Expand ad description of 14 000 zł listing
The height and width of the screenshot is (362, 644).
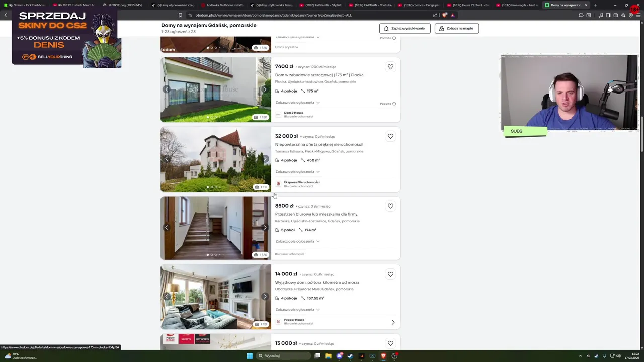(297, 310)
